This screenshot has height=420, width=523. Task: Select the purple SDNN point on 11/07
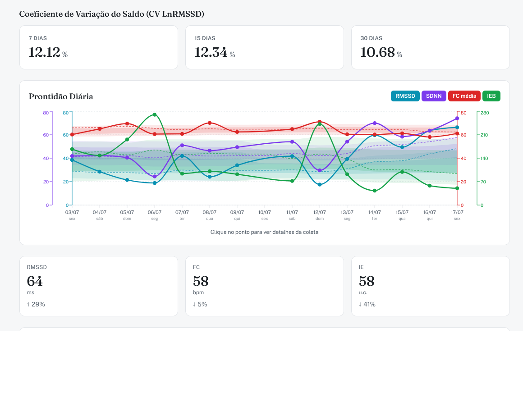[292, 142]
